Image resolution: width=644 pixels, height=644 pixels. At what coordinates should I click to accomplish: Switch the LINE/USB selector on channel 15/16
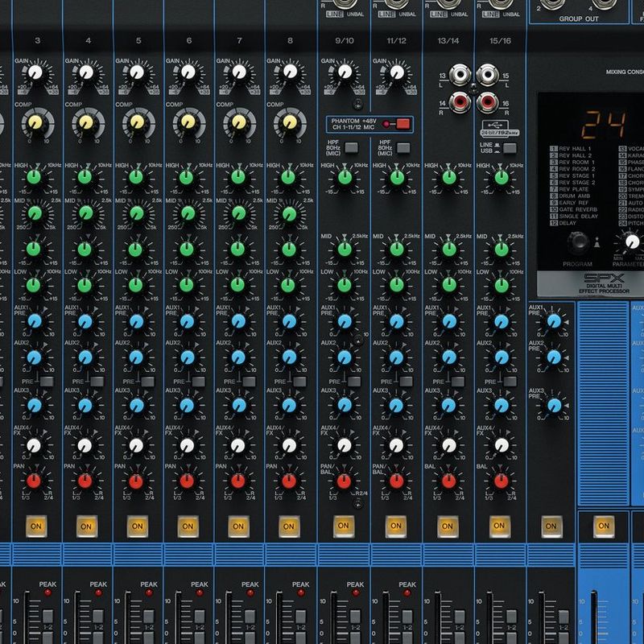[x=510, y=148]
